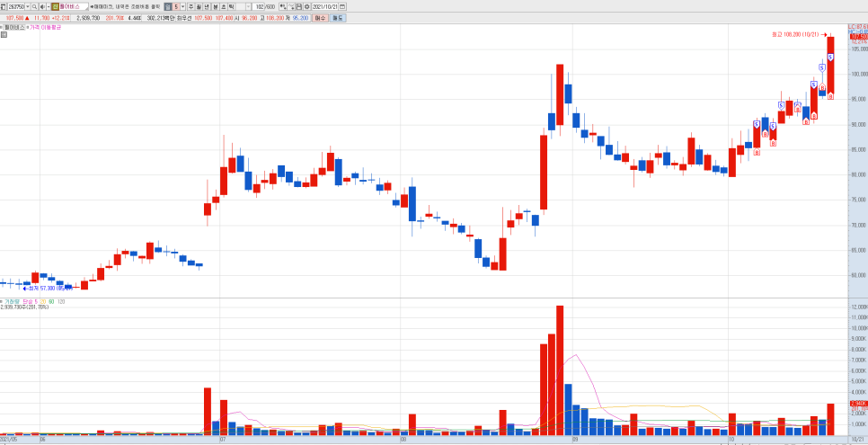The image size is (868, 445).
Task: Select the 틱 (tick) period button
Action: point(230,6)
